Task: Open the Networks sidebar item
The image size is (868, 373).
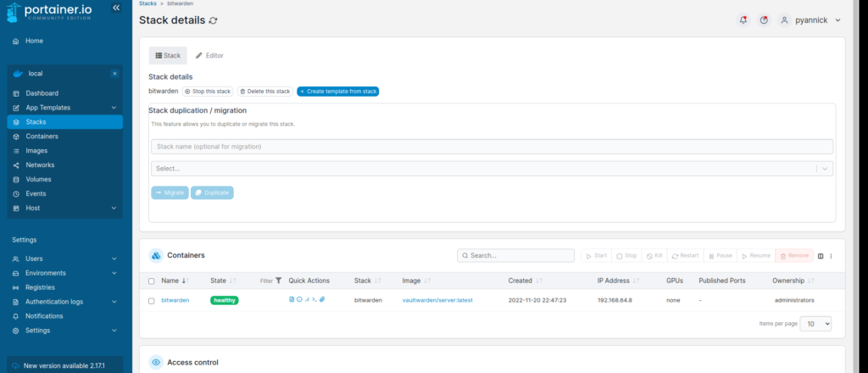Action: [40, 165]
